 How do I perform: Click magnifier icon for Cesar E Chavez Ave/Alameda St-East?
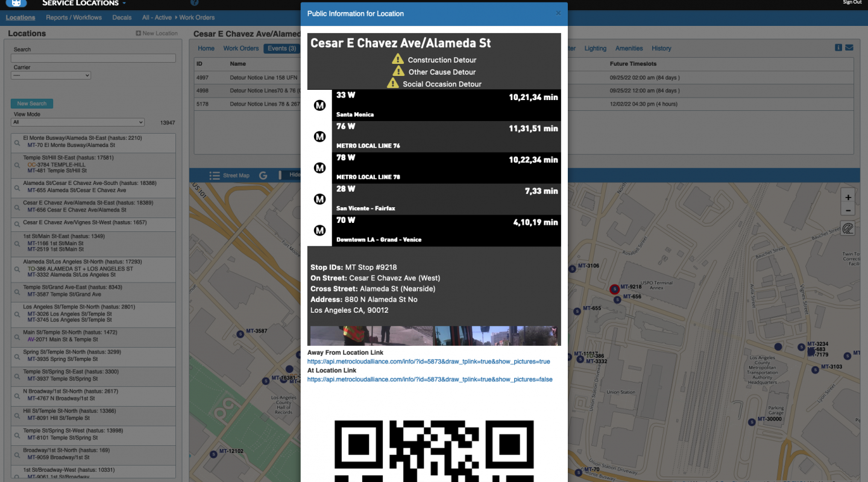tap(17, 207)
